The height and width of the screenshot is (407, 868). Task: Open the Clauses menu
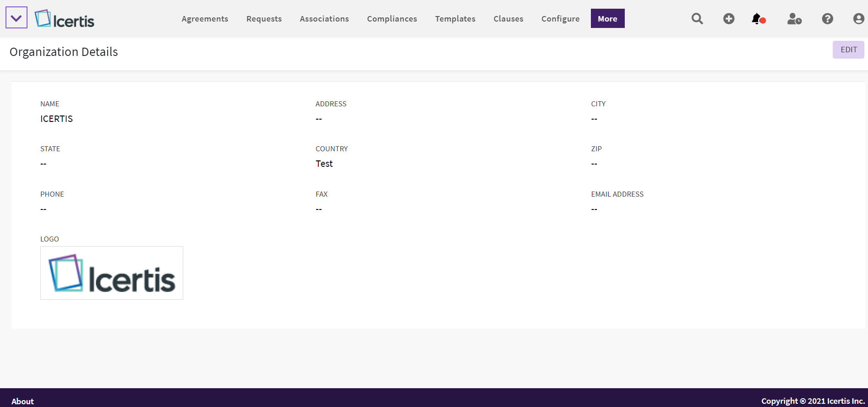[x=508, y=19]
